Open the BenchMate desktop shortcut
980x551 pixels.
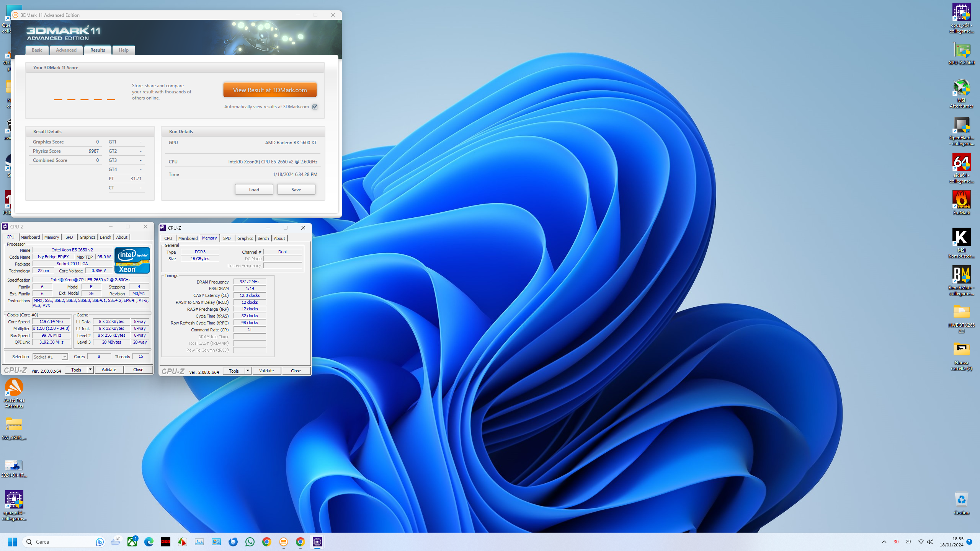(961, 281)
